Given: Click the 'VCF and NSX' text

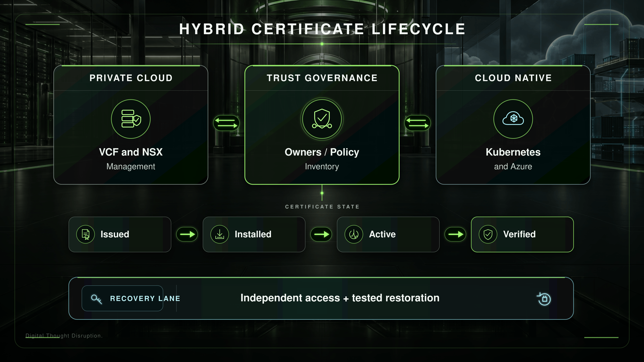Looking at the screenshot, I should click(131, 152).
